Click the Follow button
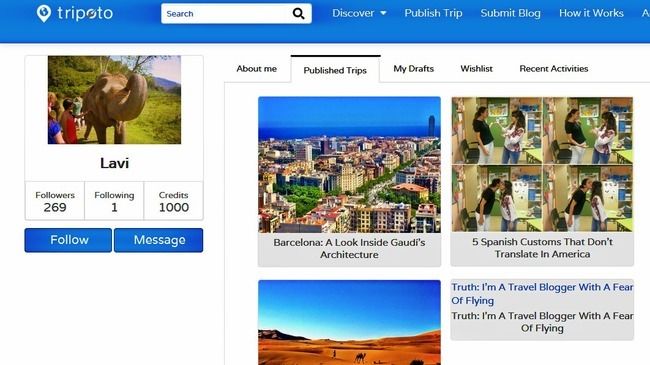Image resolution: width=650 pixels, height=365 pixels. 68,240
